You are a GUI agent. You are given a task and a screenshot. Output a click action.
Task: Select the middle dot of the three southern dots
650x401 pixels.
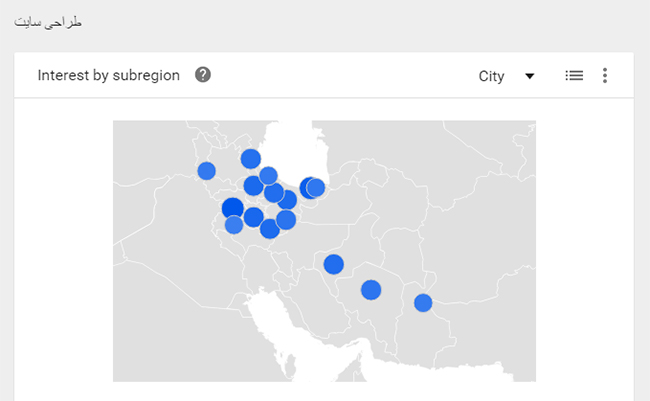371,290
